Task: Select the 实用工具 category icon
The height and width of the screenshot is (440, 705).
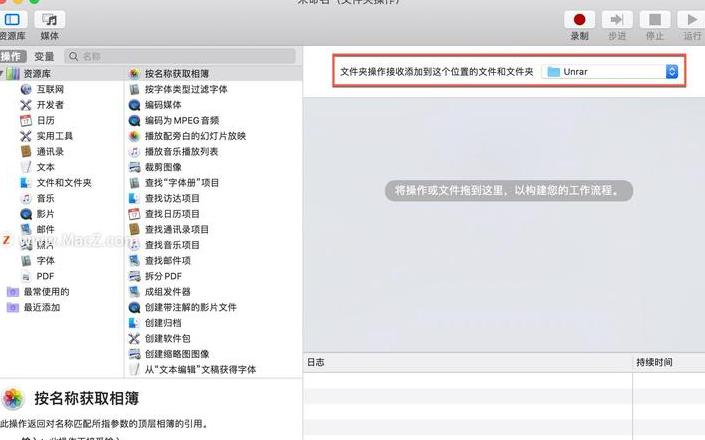Action: pyautogui.click(x=26, y=136)
